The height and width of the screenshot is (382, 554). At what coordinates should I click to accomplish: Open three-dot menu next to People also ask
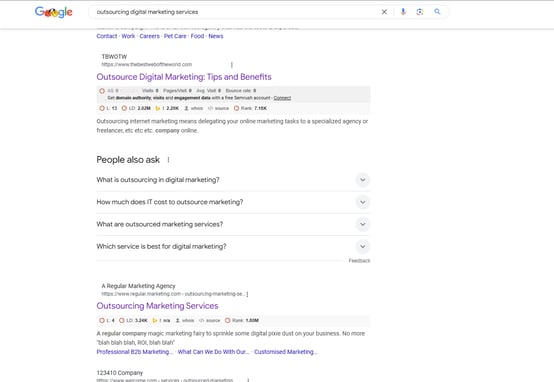coord(169,160)
